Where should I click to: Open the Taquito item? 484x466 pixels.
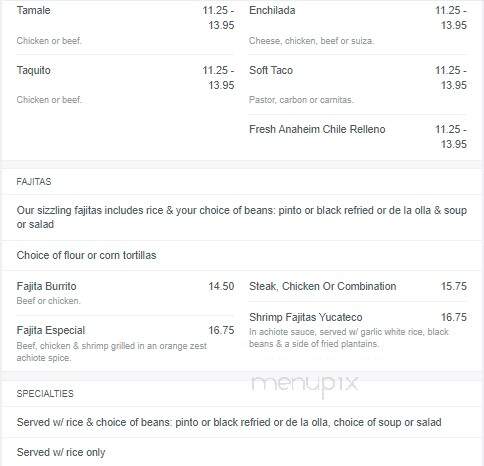click(x=33, y=70)
